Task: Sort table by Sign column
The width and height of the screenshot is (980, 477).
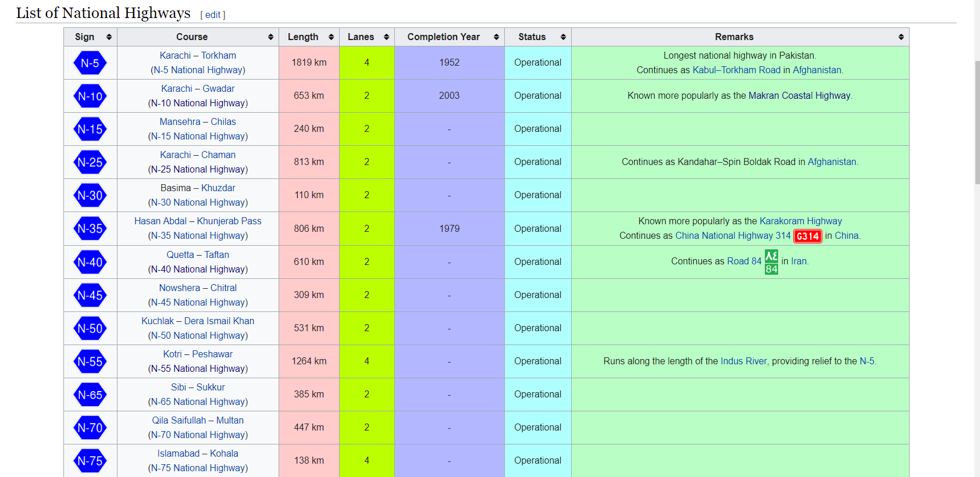Action: click(109, 37)
